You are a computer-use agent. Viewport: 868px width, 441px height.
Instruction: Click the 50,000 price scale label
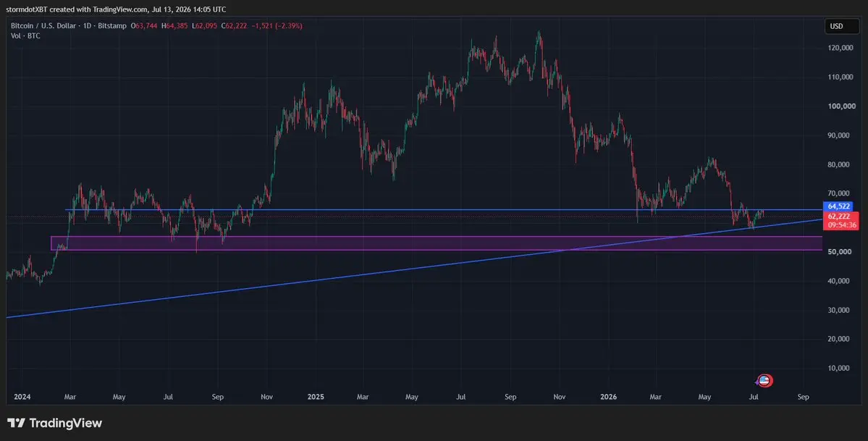840,252
